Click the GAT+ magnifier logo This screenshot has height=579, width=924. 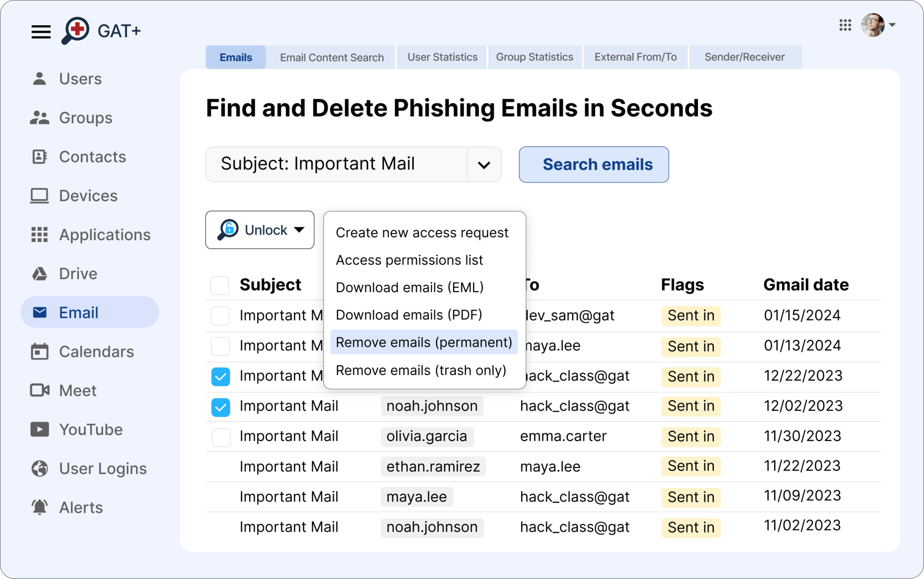coord(75,30)
